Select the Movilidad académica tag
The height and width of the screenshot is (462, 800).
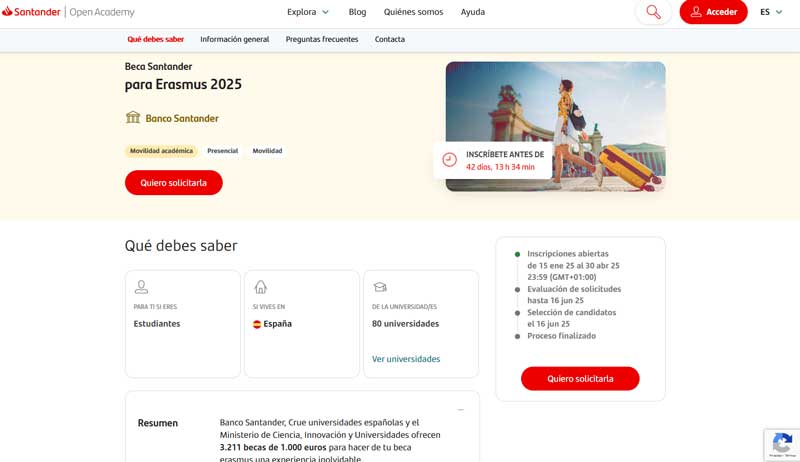(x=161, y=151)
